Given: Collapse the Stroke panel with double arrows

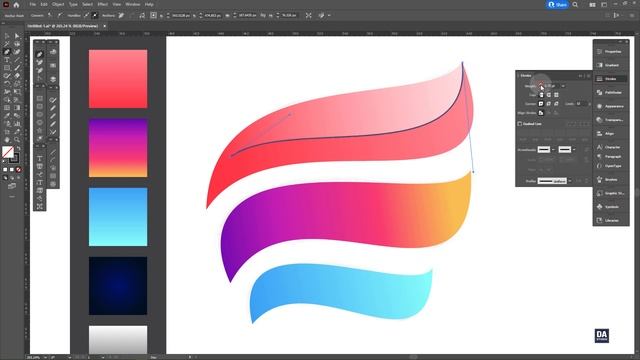Looking at the screenshot, I should tap(580, 76).
